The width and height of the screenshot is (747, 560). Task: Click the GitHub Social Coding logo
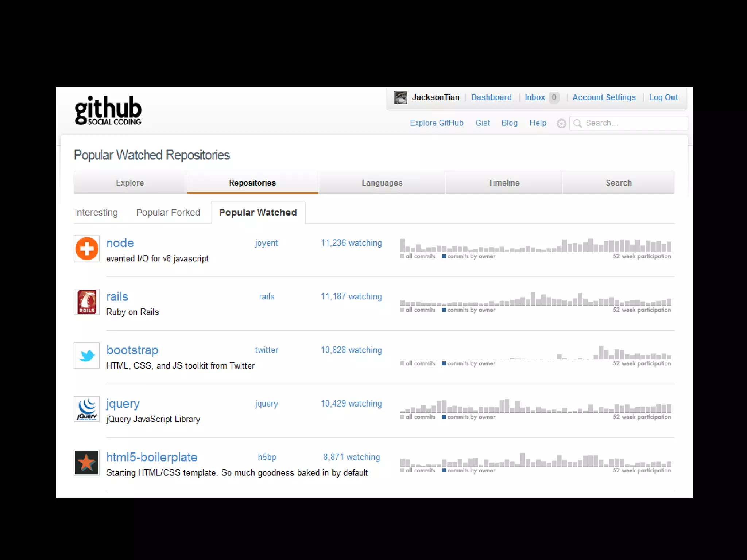point(108,110)
